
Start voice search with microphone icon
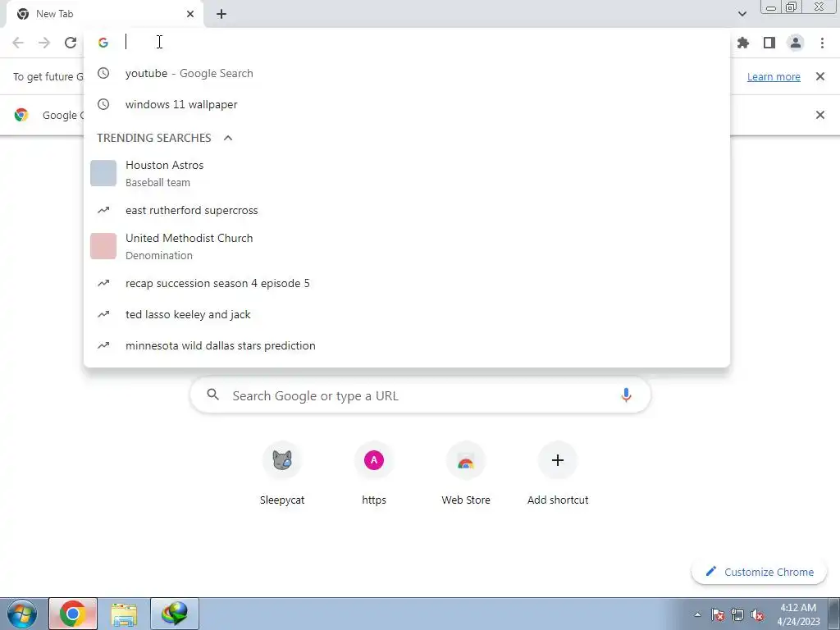(x=626, y=395)
